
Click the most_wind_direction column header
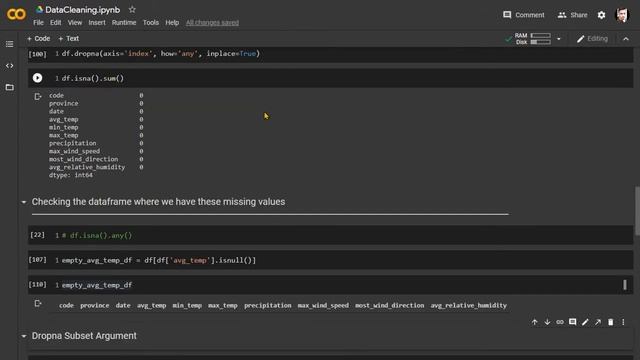[389, 305]
